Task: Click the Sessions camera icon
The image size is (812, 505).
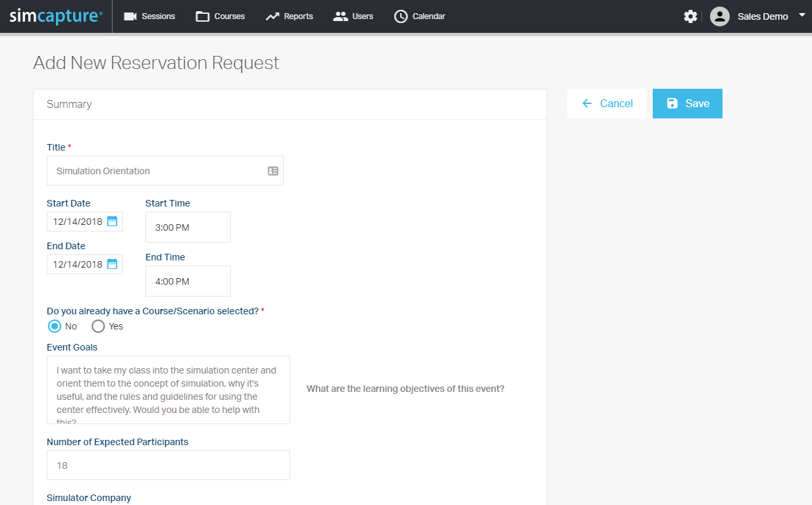Action: (x=130, y=16)
